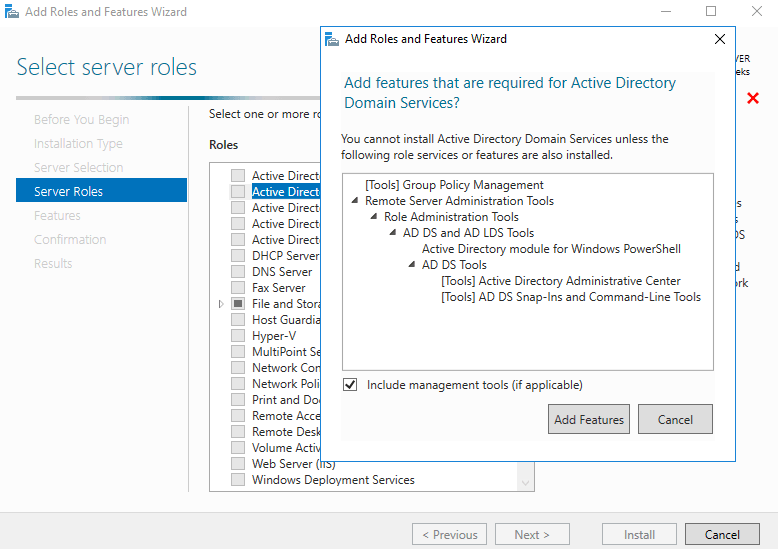Check the Host Guardian role checkbox
778x549 pixels.
tap(238, 319)
